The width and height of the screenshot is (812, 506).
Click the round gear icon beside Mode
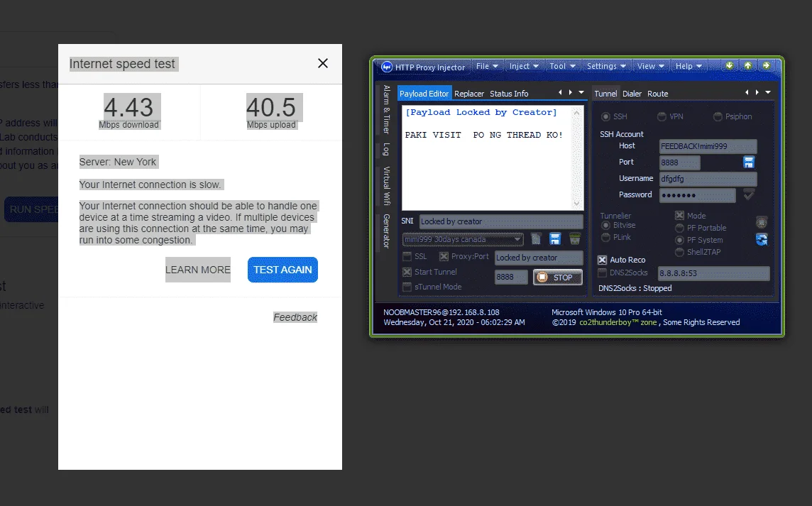[x=761, y=222]
